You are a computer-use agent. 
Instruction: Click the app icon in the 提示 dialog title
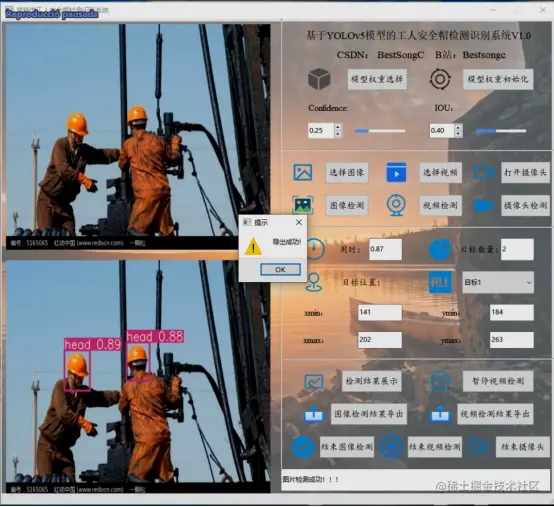(247, 222)
